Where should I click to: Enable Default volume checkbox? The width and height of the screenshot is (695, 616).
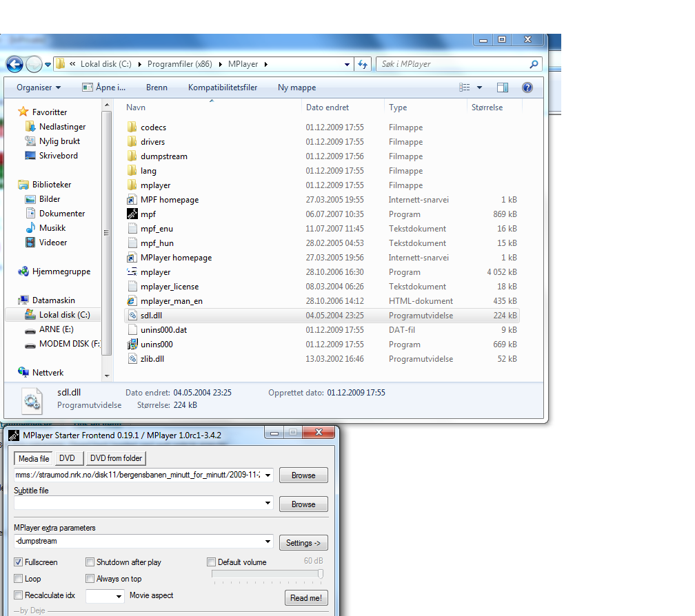tap(212, 562)
